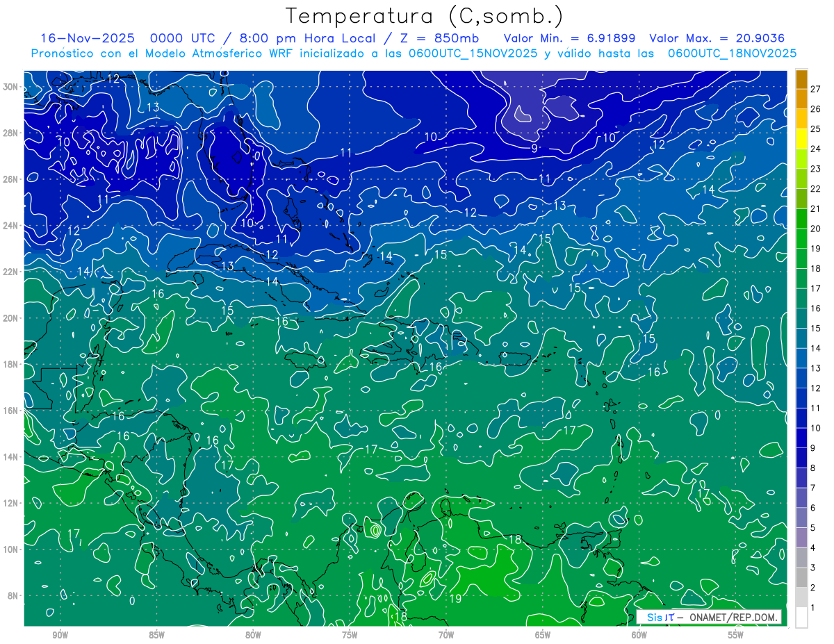834x644 pixels.
Task: Click the "Valor Min. = 6.91899" value
Action: pos(569,38)
